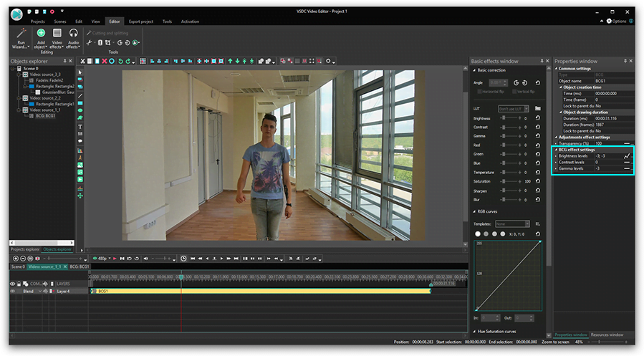This screenshot has width=644, height=356.
Task: Click the green redo arrow icon
Action: click(128, 61)
